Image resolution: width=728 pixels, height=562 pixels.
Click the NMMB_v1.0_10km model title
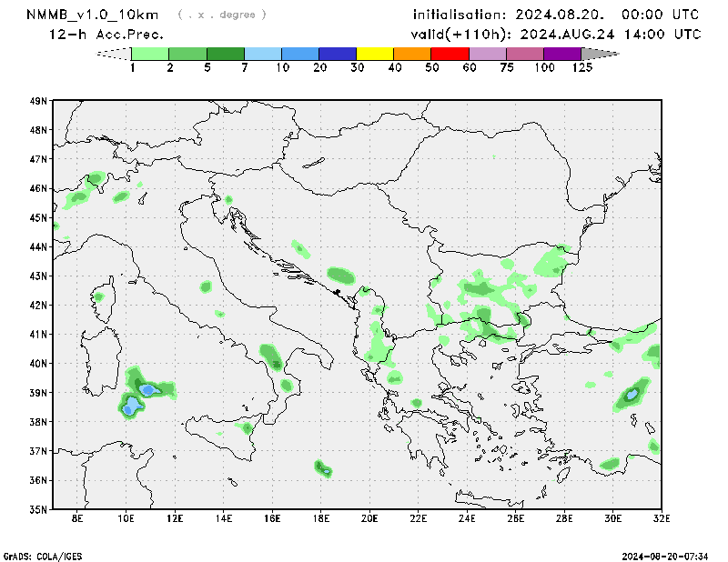(95, 15)
